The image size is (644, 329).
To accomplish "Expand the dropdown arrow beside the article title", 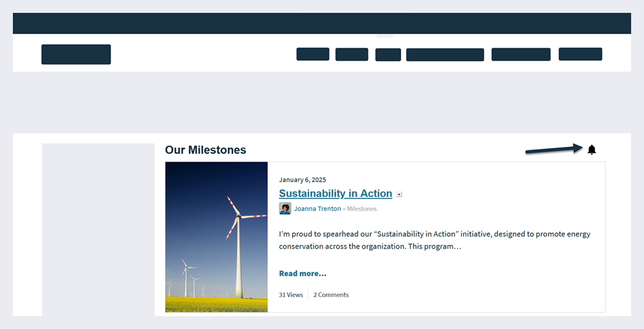I will click(399, 194).
